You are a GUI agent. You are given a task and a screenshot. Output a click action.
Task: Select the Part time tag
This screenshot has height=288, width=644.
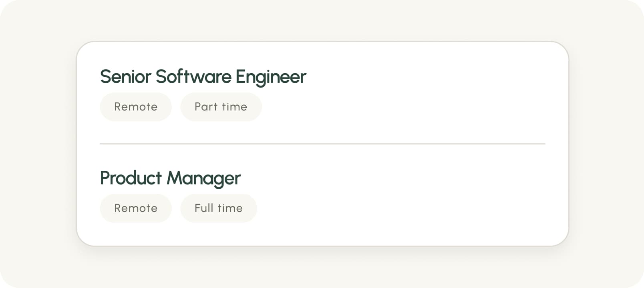pyautogui.click(x=221, y=107)
